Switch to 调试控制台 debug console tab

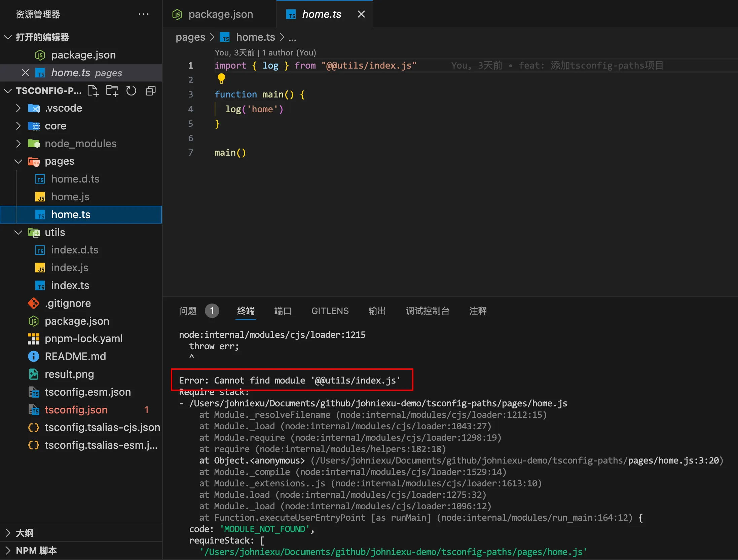click(x=427, y=311)
